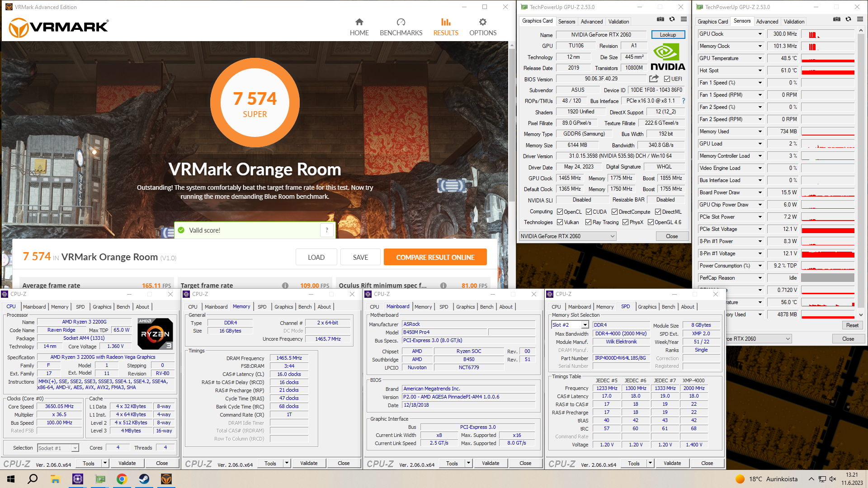This screenshot has width=868, height=488.
Task: Switch to CPU-Z taskbar icon
Action: [x=78, y=479]
